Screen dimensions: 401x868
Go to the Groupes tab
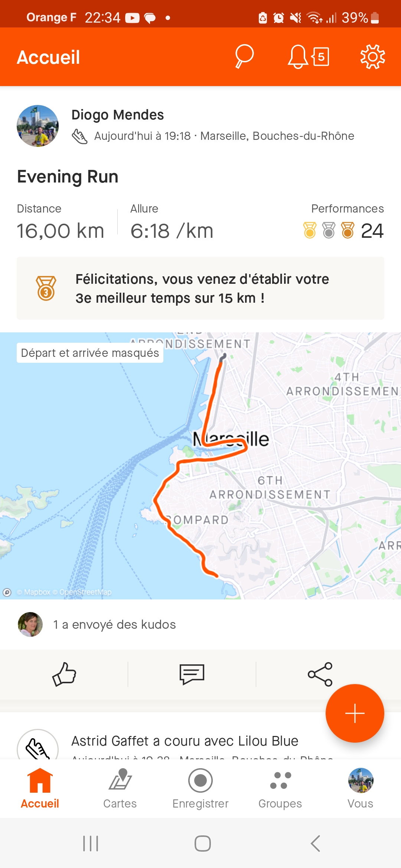pos(280,788)
